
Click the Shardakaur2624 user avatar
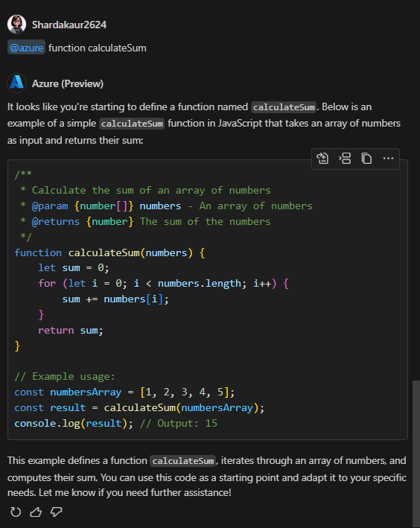(17, 25)
